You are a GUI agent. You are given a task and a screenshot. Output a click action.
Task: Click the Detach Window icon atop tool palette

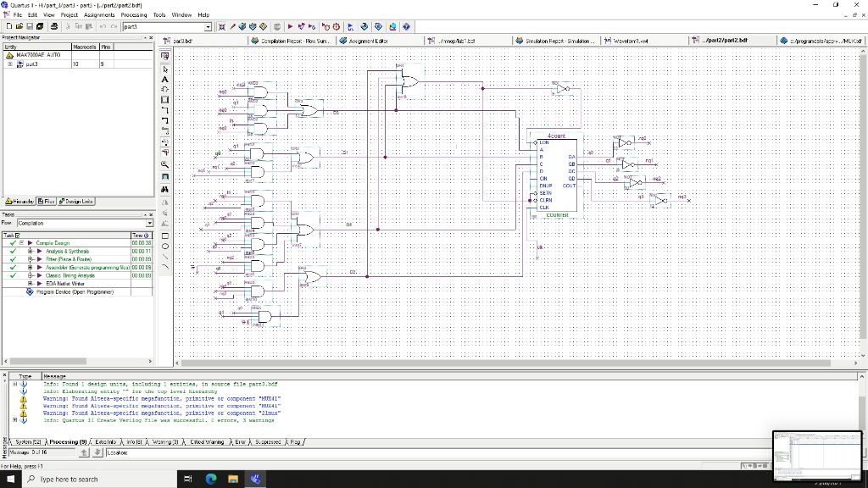165,56
